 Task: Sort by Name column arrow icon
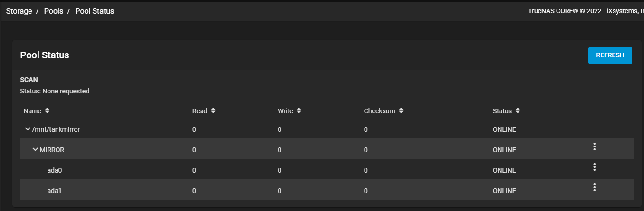(47, 111)
